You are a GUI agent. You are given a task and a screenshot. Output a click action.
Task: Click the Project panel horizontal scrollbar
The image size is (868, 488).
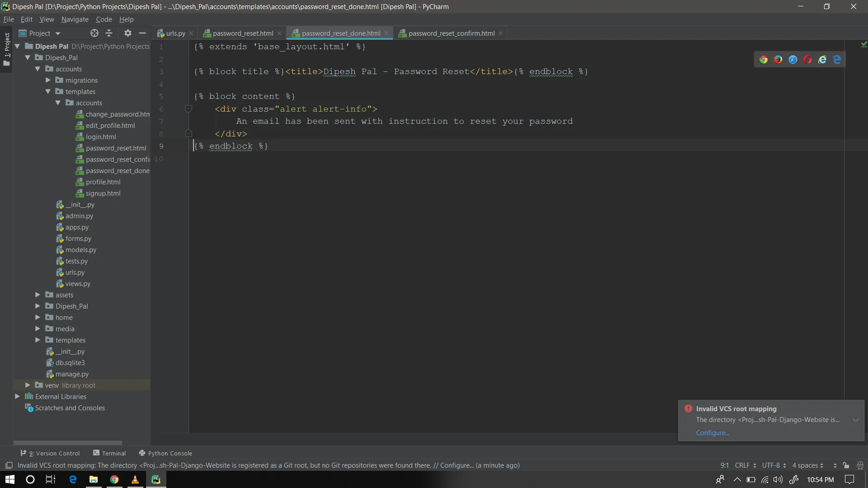(x=68, y=442)
